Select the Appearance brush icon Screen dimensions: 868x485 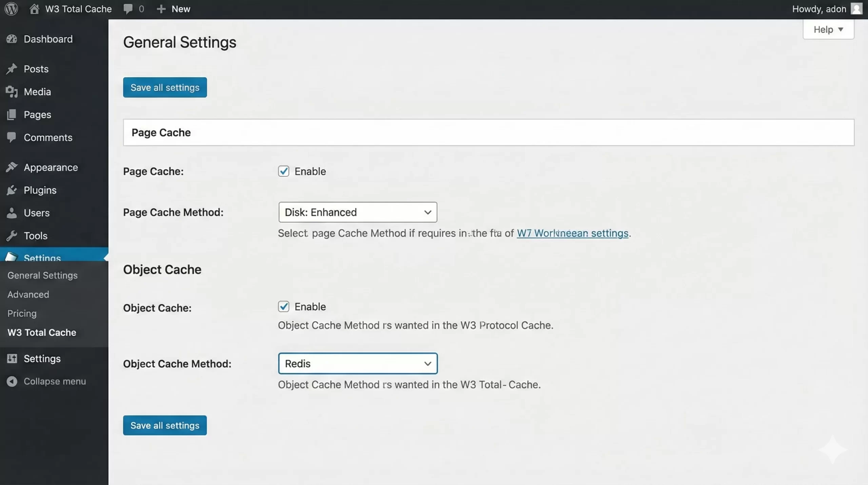[x=12, y=167]
